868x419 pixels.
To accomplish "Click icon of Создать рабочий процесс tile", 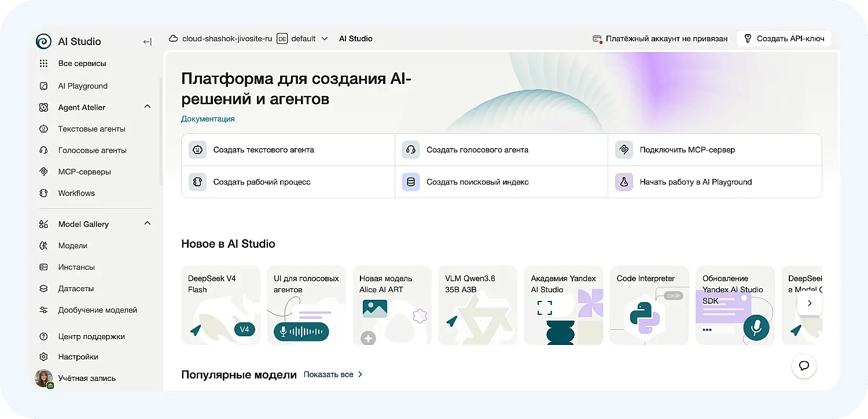I will click(198, 182).
